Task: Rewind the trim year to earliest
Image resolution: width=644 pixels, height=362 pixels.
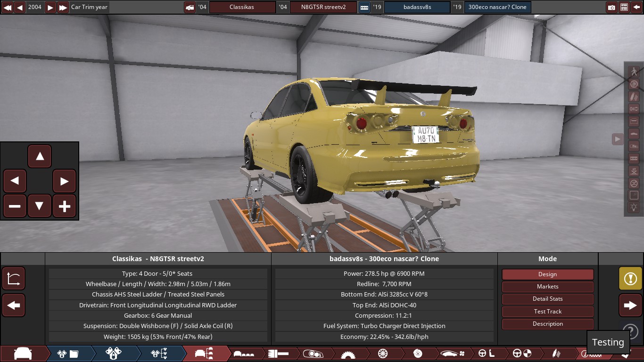Action: (8, 7)
